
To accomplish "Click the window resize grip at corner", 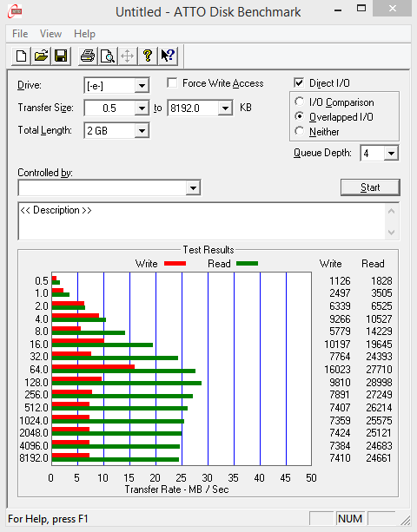I will tap(405, 520).
